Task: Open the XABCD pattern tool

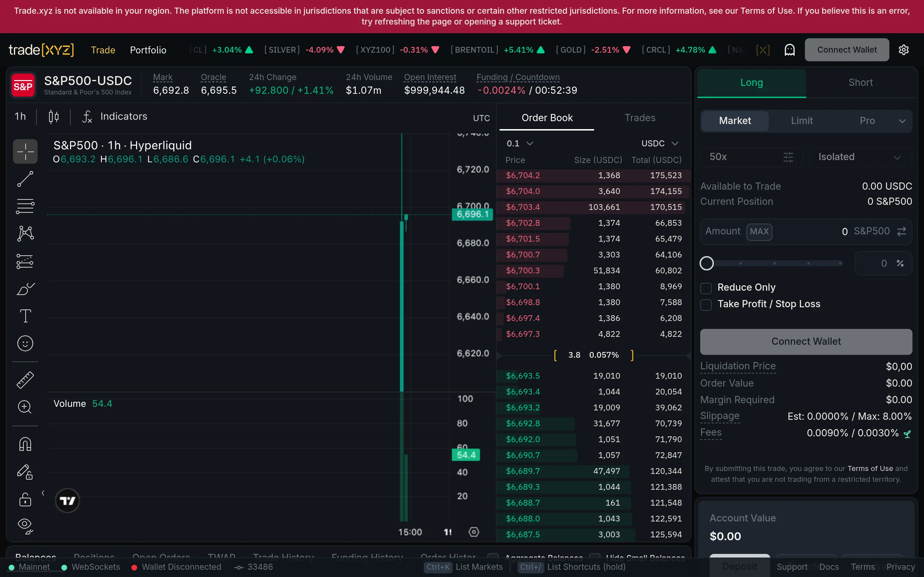Action: (x=25, y=233)
